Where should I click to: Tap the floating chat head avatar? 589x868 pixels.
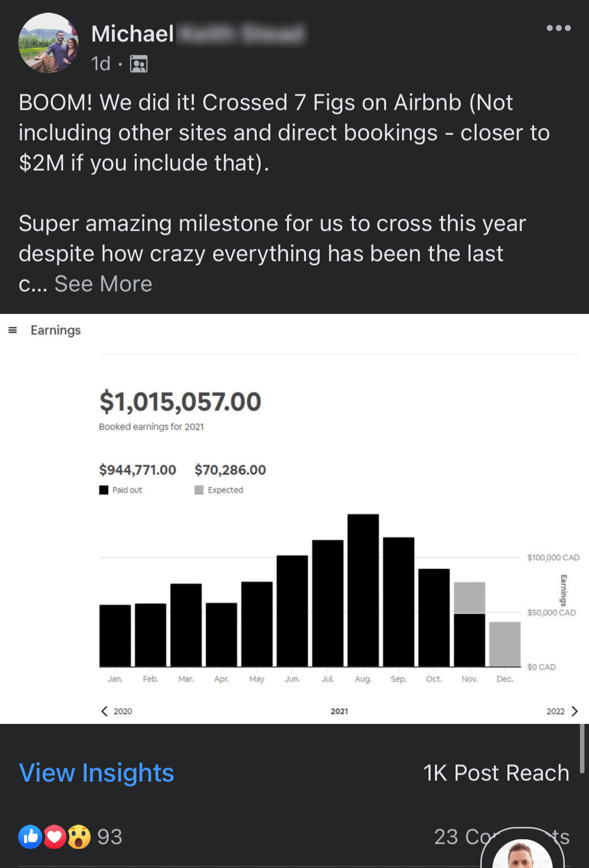(x=522, y=851)
